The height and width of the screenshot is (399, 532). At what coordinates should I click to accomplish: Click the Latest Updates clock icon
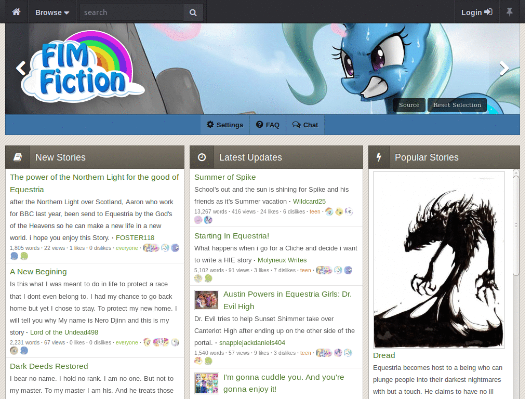[x=202, y=157]
